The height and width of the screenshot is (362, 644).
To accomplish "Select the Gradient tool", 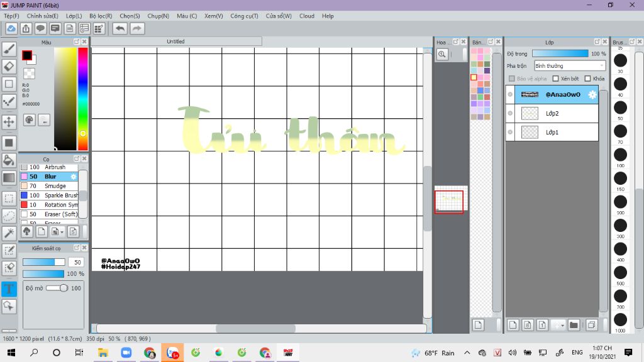I will tap(9, 178).
